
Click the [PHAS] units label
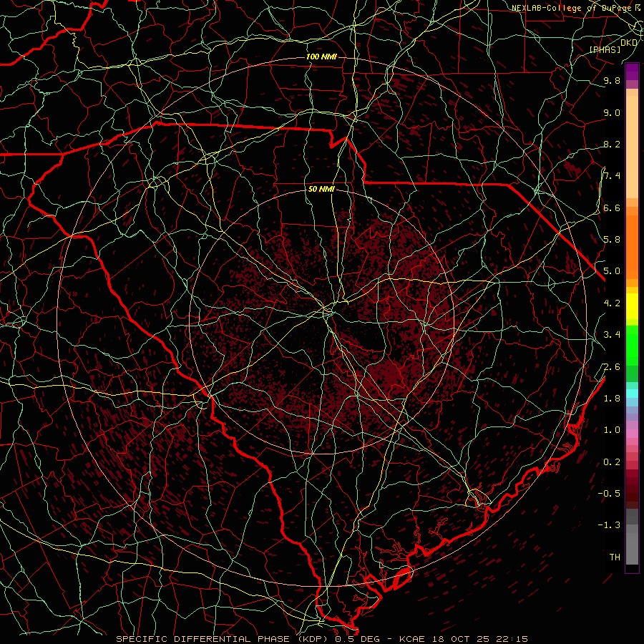[x=605, y=49]
